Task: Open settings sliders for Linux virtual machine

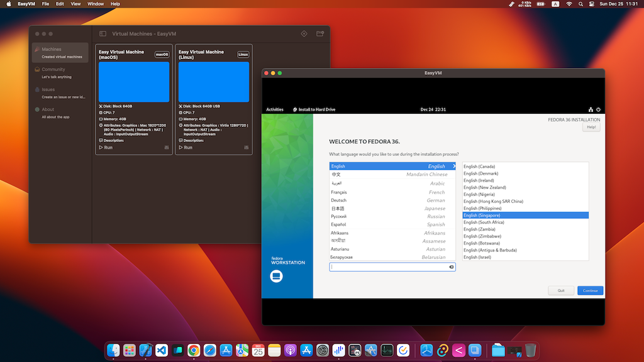Action: tap(246, 147)
